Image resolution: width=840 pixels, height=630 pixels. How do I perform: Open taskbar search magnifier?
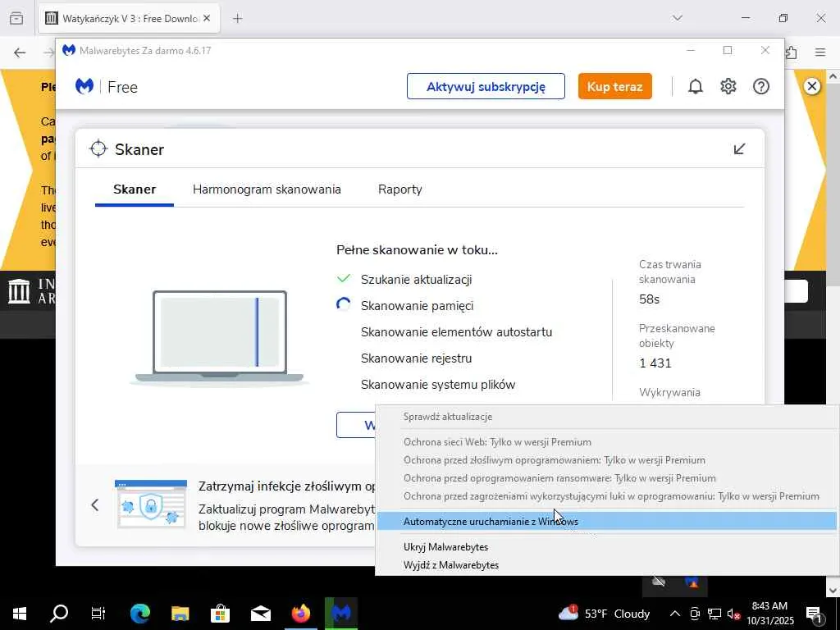tap(59, 614)
